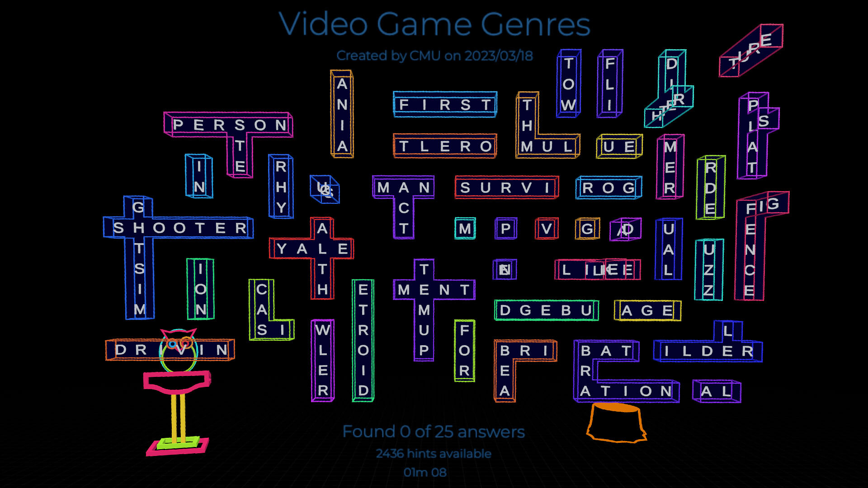868x488 pixels.
Task: Click the ROG crossword tile
Action: [608, 188]
